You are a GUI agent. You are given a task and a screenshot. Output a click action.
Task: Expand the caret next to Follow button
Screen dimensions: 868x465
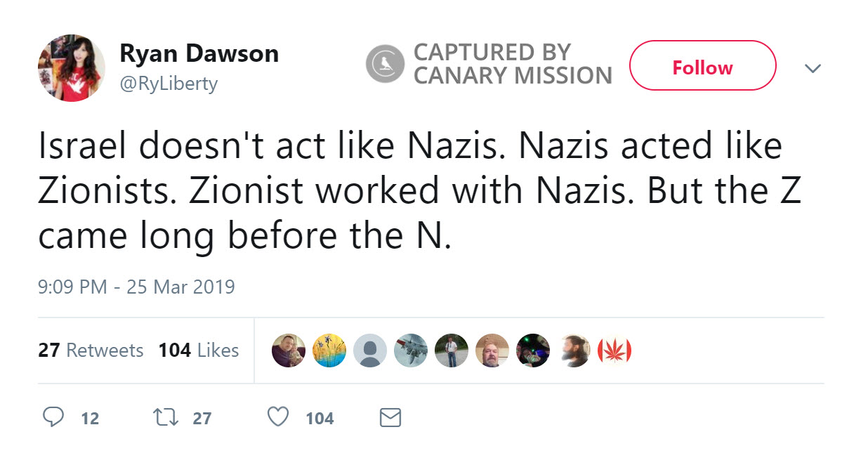(813, 68)
